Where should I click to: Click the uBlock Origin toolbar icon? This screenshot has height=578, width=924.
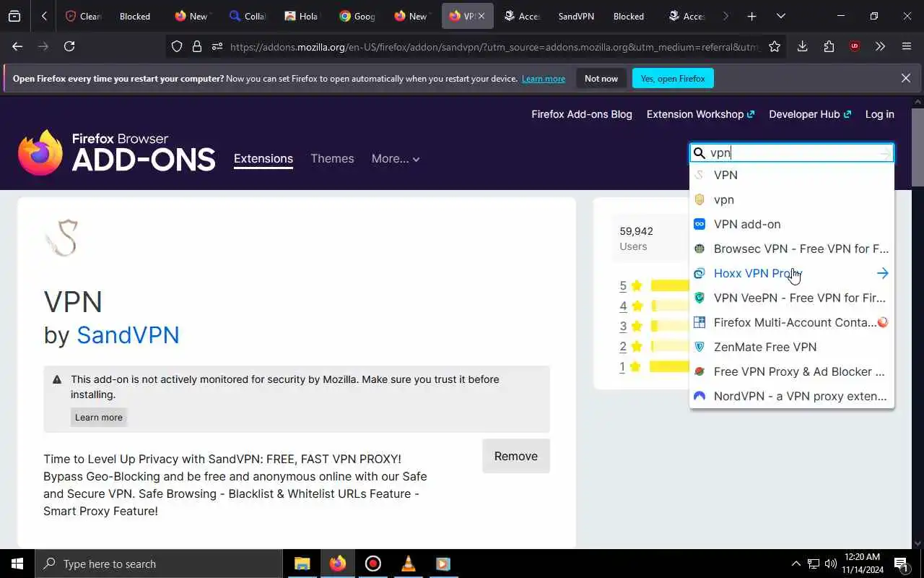[x=855, y=46]
